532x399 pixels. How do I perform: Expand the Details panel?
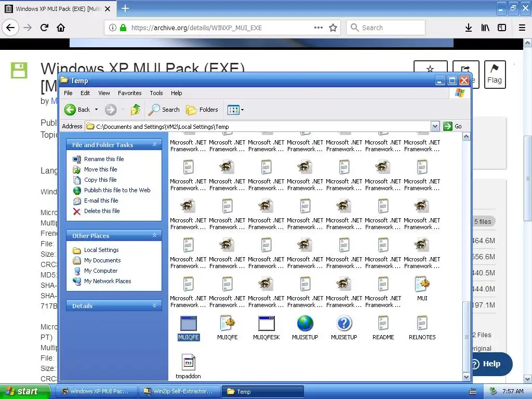click(154, 305)
